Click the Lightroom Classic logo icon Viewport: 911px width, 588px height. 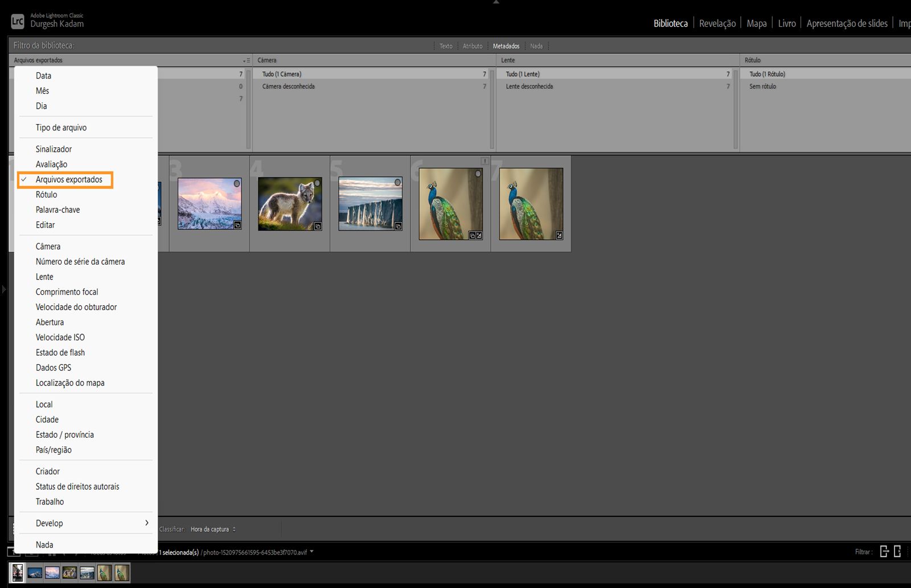point(17,22)
